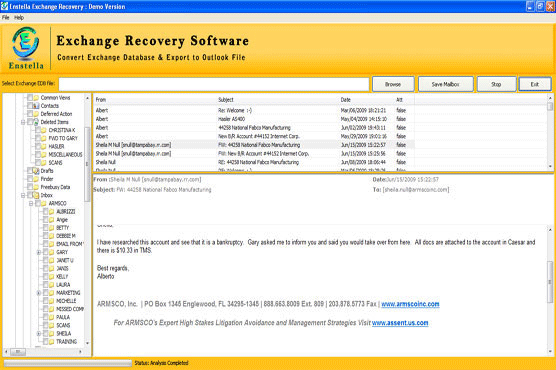Open the File menu
The image size is (556, 370).
(6, 17)
